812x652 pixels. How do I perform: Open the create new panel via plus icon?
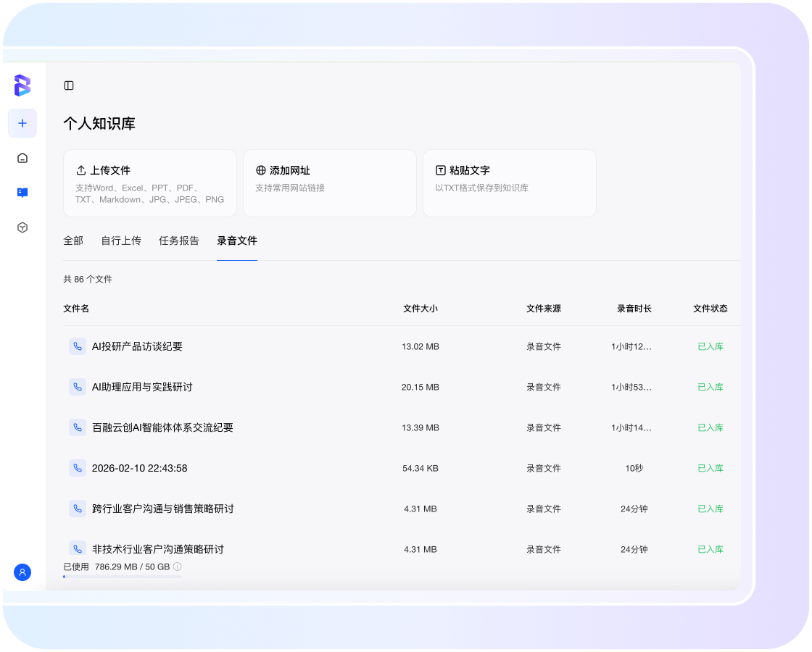[22, 123]
